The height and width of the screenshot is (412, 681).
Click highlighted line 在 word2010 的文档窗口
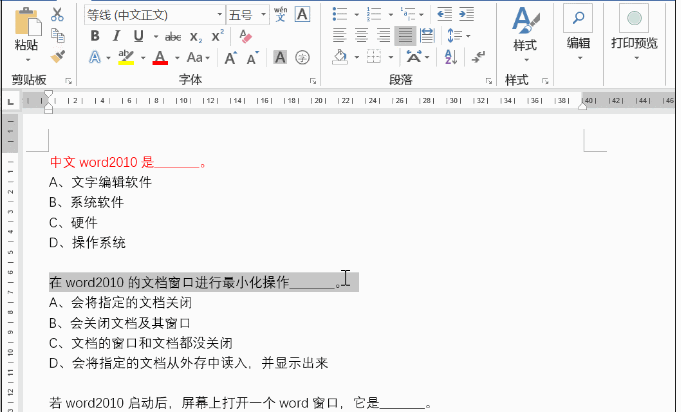pyautogui.click(x=204, y=283)
